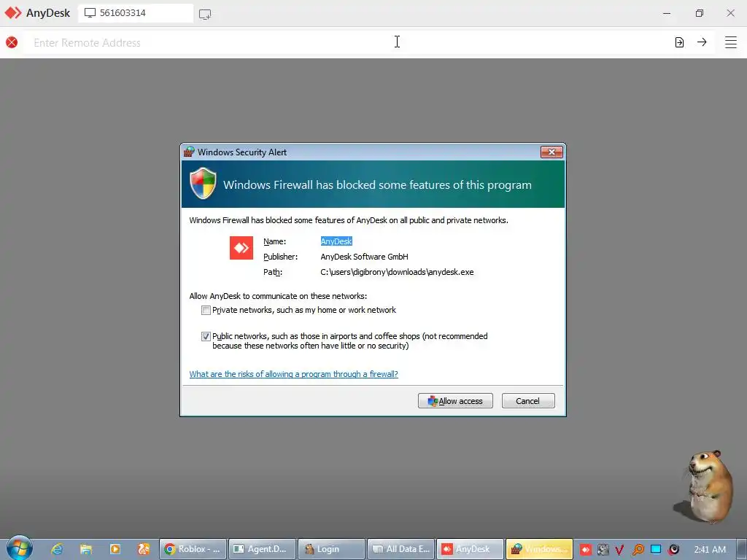Select the 561603314 session tab
The width and height of the screenshot is (747, 560).
[x=136, y=13]
